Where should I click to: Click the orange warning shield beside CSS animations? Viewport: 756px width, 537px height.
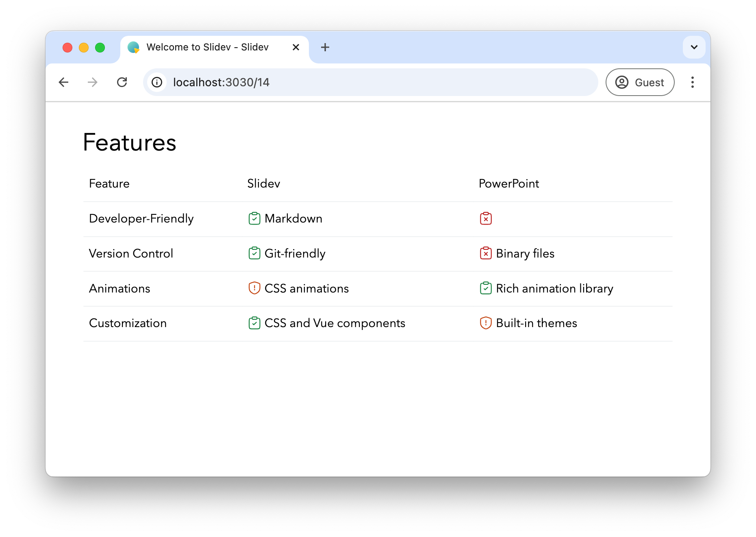click(254, 288)
